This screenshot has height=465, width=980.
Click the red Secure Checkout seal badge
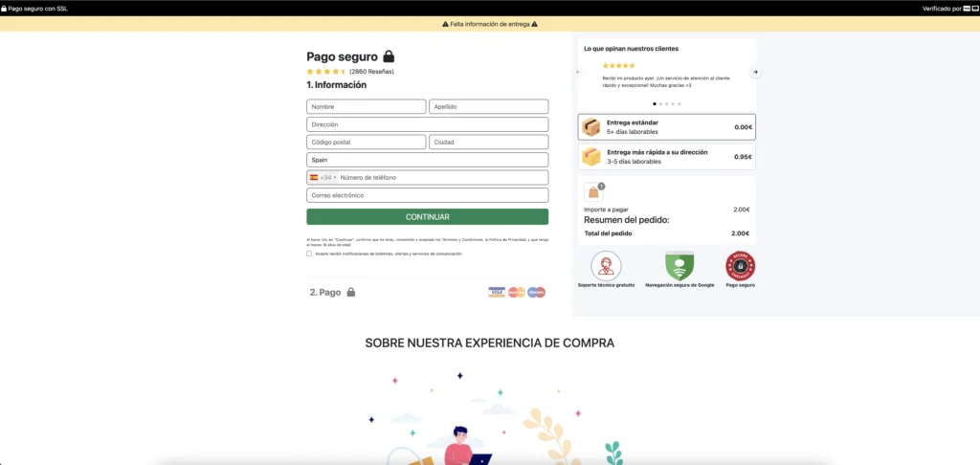pos(740,266)
